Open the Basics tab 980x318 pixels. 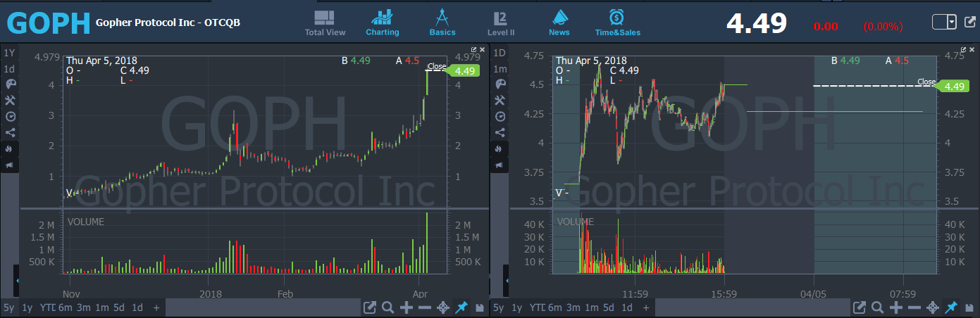pyautogui.click(x=442, y=23)
